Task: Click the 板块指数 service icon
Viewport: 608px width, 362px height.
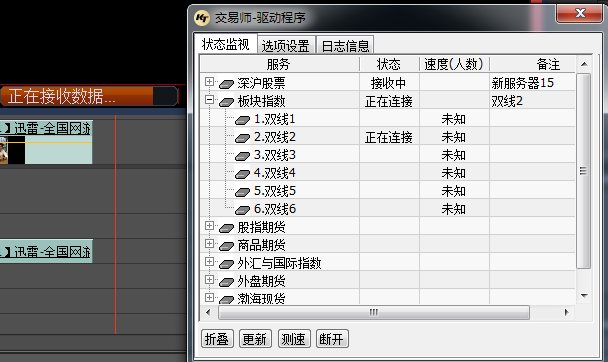Action: 226,102
